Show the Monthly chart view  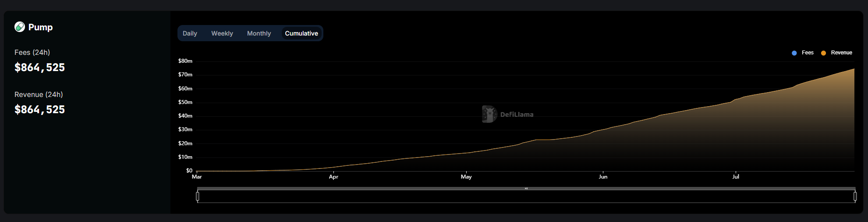(x=259, y=33)
